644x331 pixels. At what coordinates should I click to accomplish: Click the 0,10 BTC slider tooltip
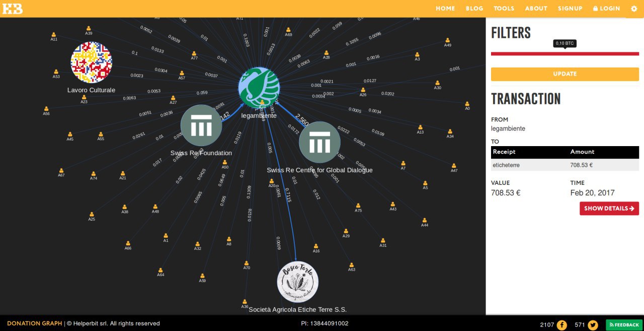tap(565, 43)
